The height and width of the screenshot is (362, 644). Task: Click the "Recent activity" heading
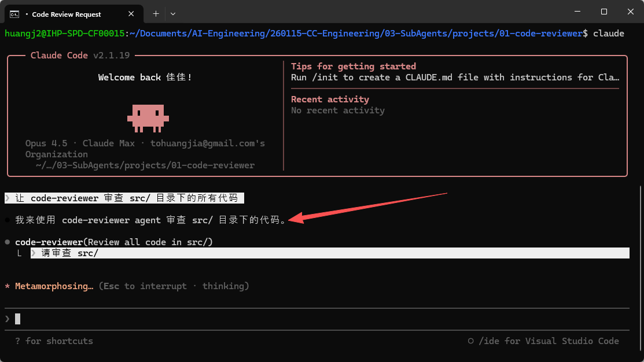click(330, 99)
